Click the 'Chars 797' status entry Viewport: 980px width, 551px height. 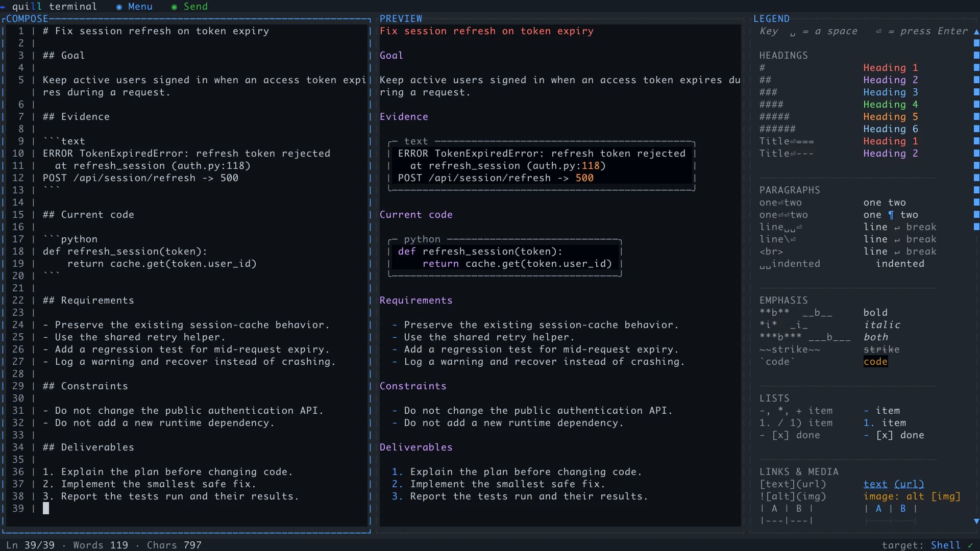174,545
